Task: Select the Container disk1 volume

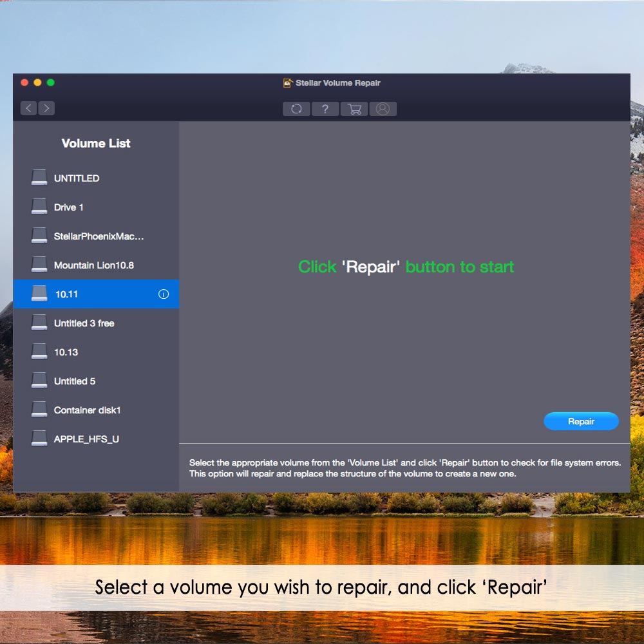Action: tap(96, 410)
